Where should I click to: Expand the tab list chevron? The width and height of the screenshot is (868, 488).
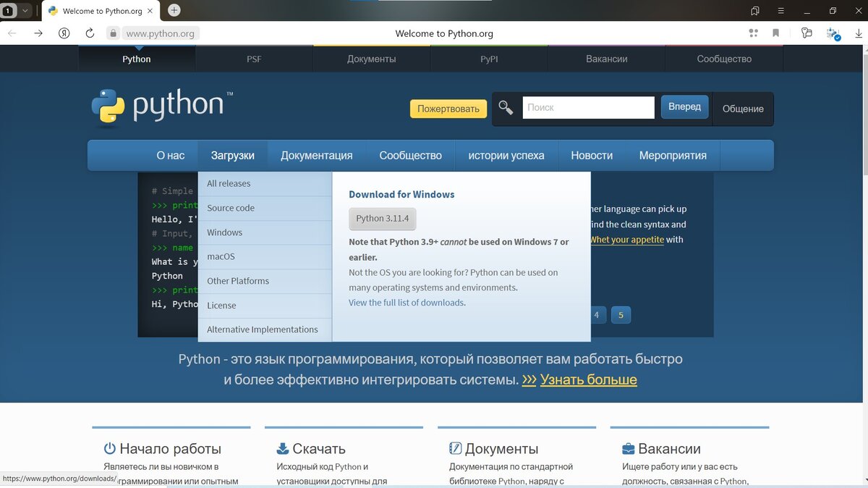tap(25, 10)
